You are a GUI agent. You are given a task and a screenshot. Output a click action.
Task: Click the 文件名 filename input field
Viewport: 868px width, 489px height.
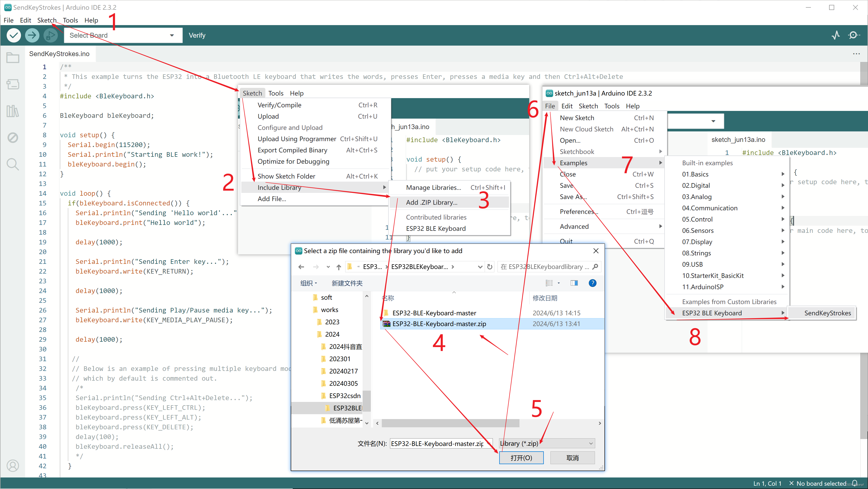pyautogui.click(x=441, y=443)
